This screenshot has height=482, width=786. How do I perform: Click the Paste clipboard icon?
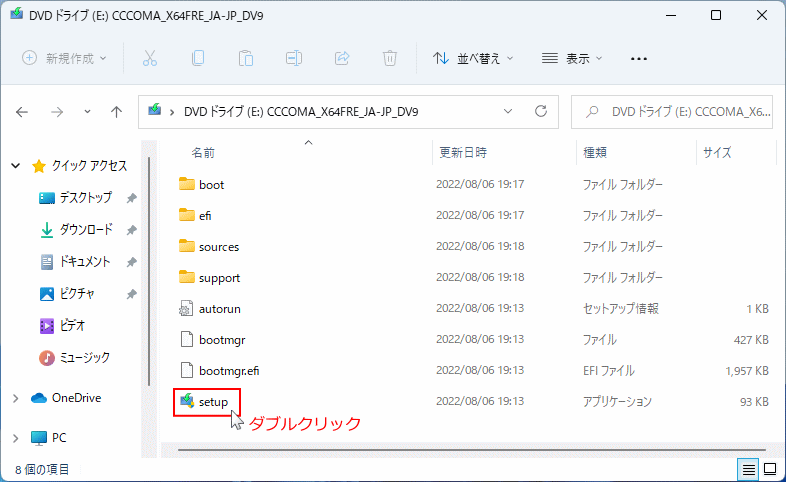point(246,58)
